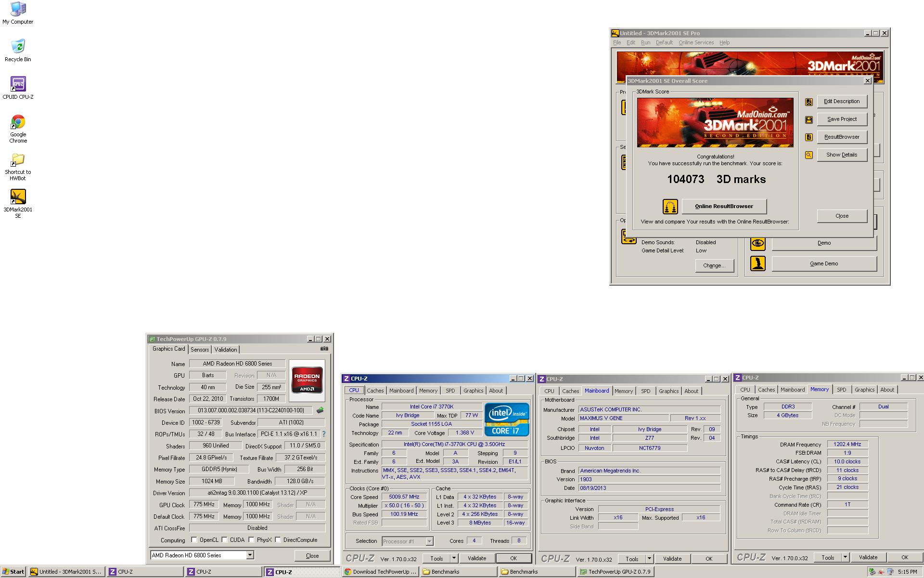The height and width of the screenshot is (578, 924).
Task: Switch to the Sensors tab in GPU-Z
Action: tap(200, 350)
